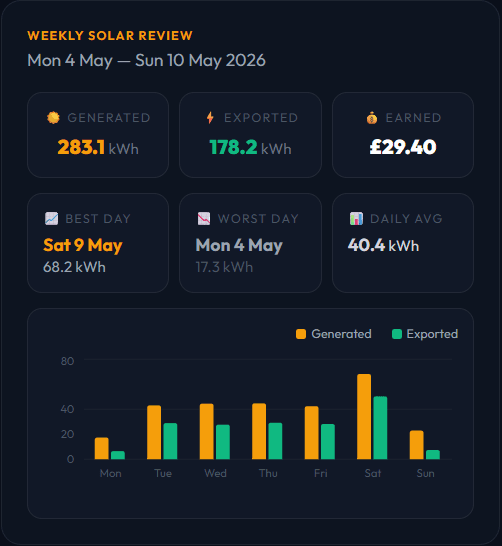Click Saturday's green exported bar
This screenshot has width=502, height=546.
point(380,428)
